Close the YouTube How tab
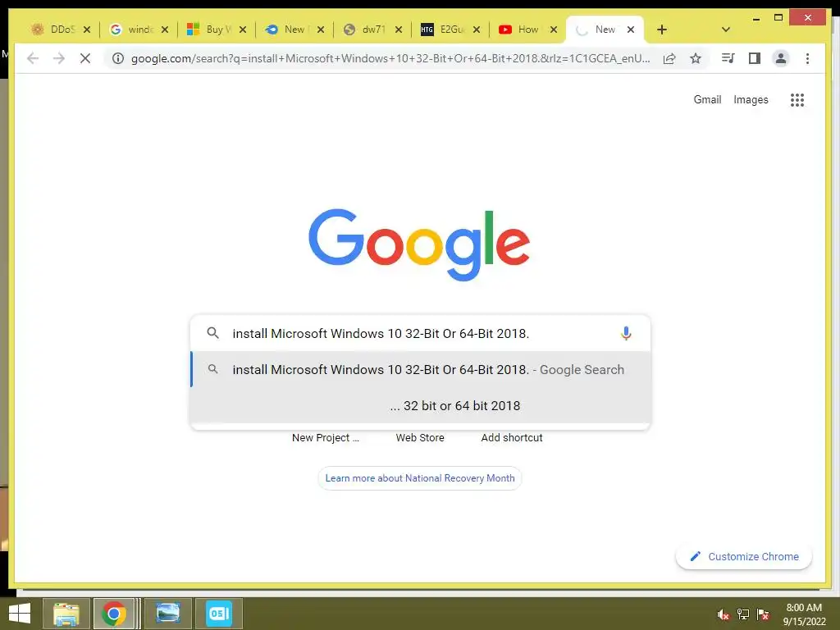This screenshot has height=630, width=840. 554,30
